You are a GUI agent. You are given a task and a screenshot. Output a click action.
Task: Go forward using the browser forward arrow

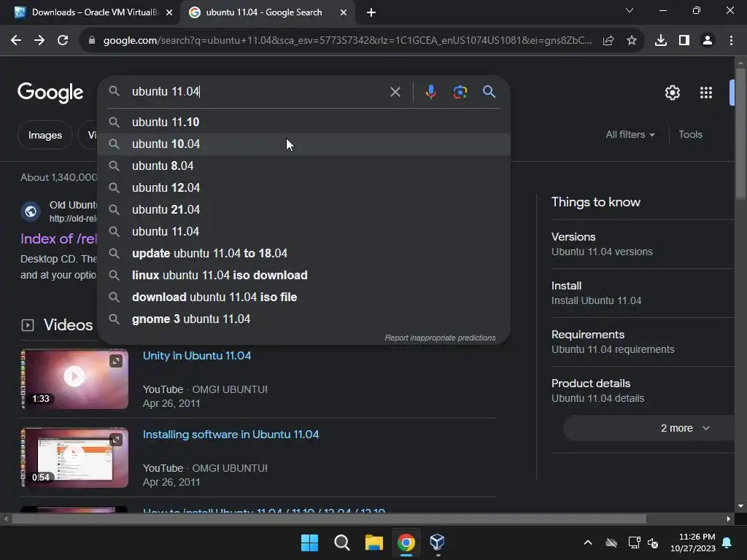39,41
